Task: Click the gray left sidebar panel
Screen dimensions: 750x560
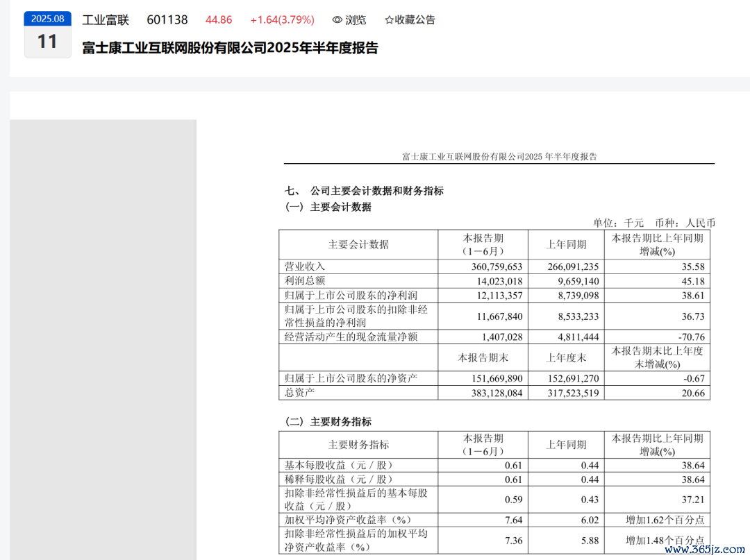Action: [103, 339]
